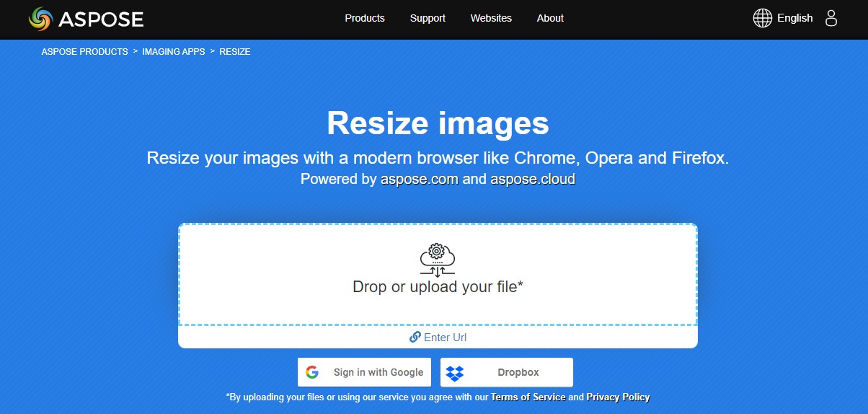
Task: Click the Dropbox logo icon
Action: coord(455,373)
